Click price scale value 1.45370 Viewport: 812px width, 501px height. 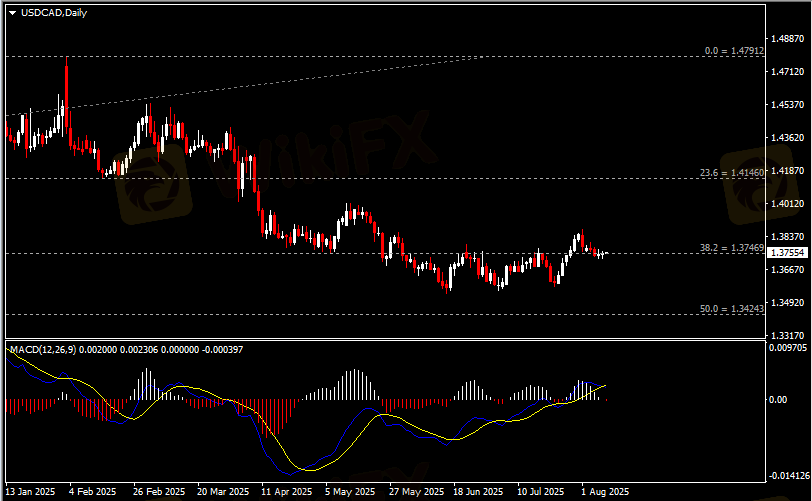(x=787, y=105)
